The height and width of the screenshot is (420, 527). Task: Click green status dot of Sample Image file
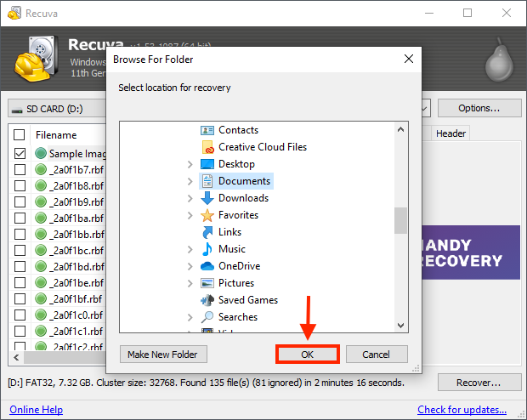[41, 153]
